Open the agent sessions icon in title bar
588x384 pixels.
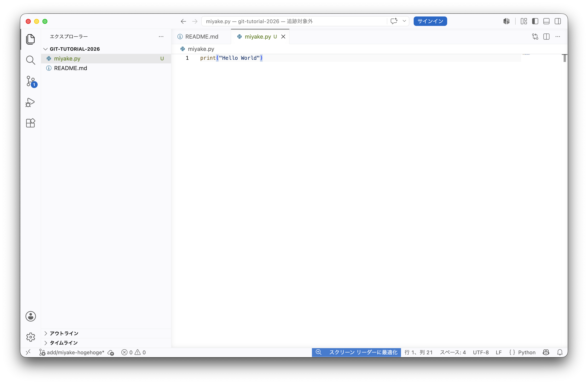click(507, 21)
